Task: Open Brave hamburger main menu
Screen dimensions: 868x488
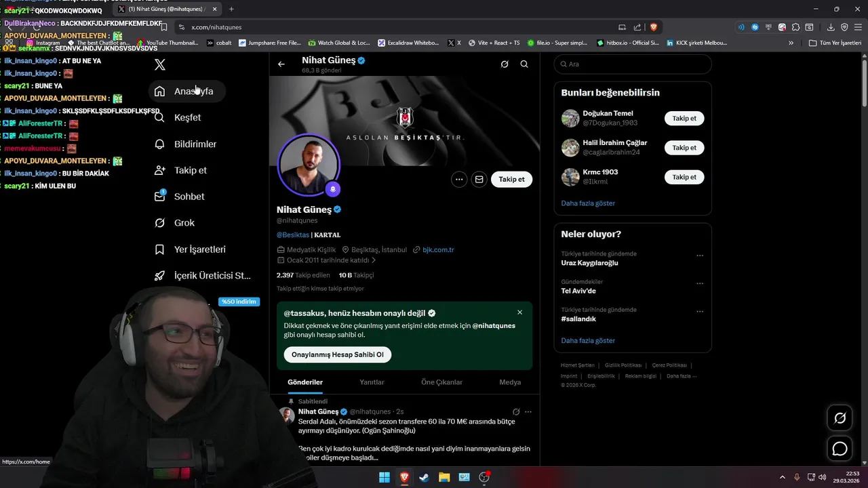Action: coord(858,27)
